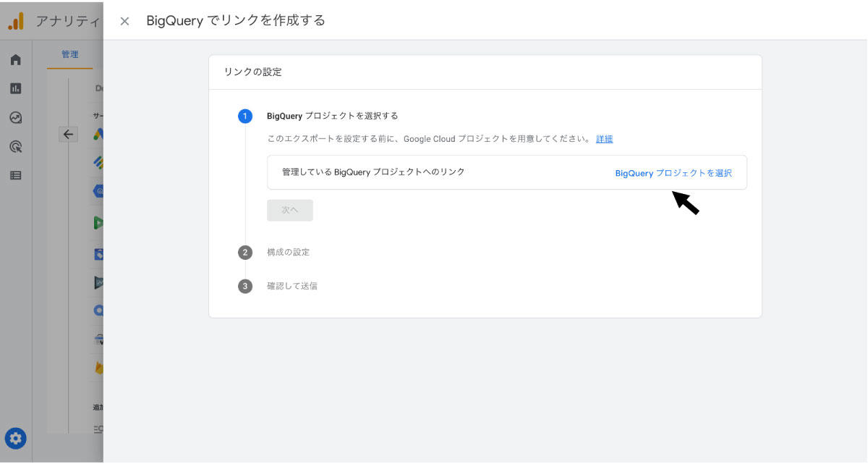Viewport: 868px width, 464px height.
Task: Click the Google Cloud プロジェクト description text
Action: [x=429, y=139]
